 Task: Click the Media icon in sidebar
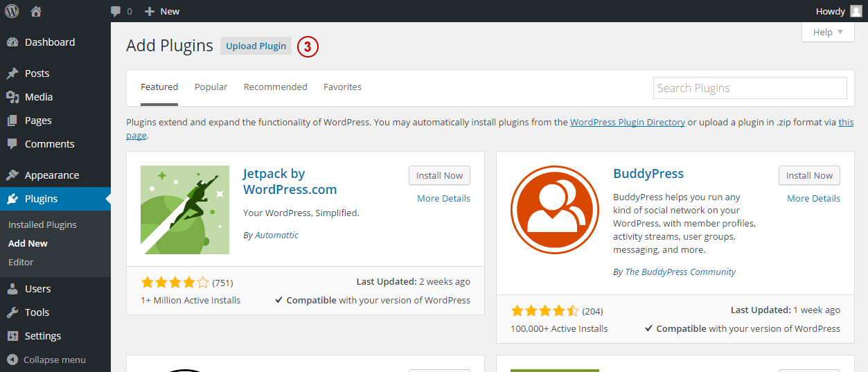(12, 97)
